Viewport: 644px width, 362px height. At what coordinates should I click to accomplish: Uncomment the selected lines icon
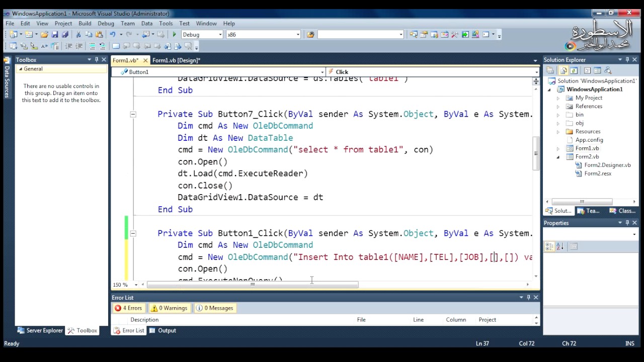(102, 46)
